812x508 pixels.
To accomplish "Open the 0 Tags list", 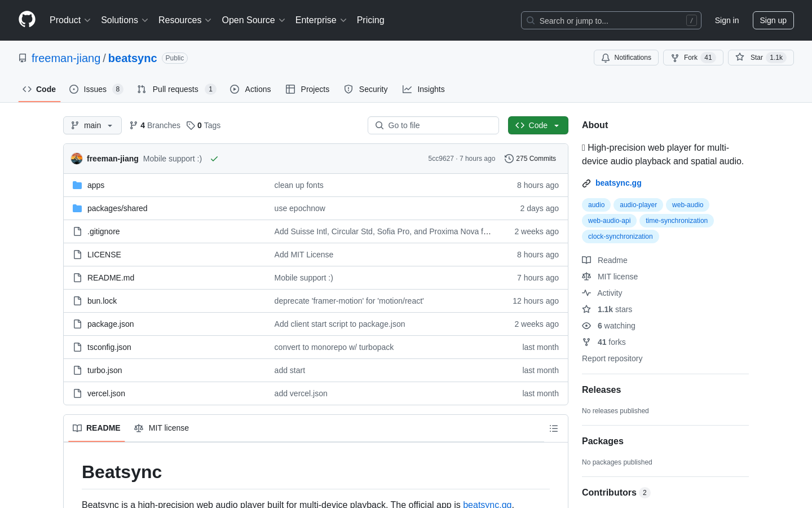I will click(204, 125).
